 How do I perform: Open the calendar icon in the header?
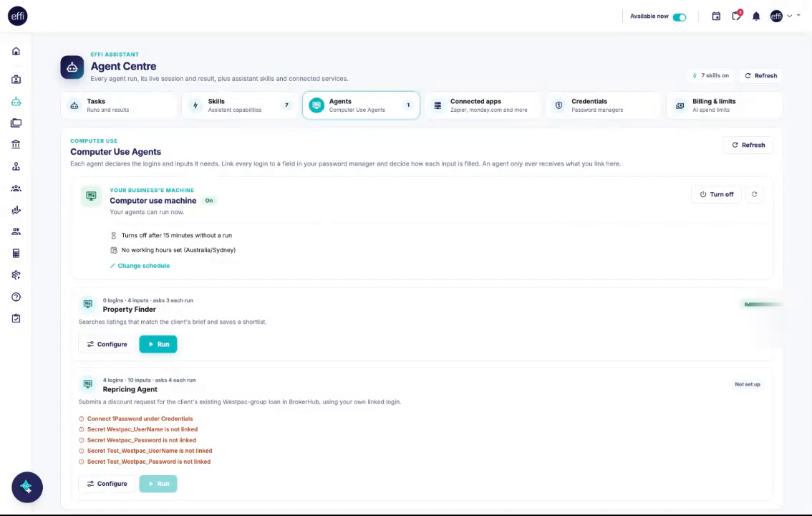pyautogui.click(x=716, y=16)
